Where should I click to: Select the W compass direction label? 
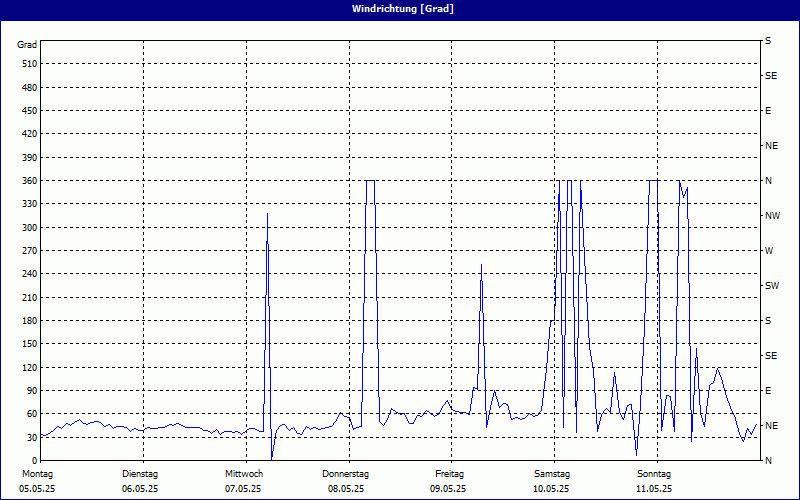[769, 250]
